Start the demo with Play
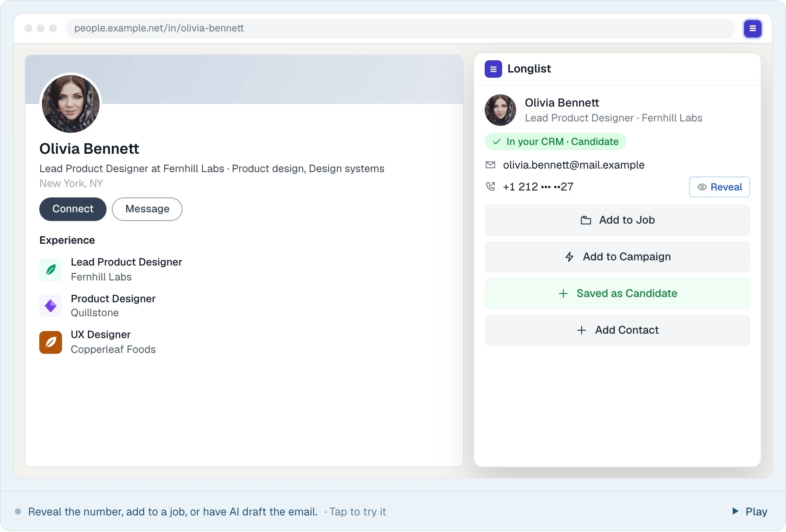 750,511
